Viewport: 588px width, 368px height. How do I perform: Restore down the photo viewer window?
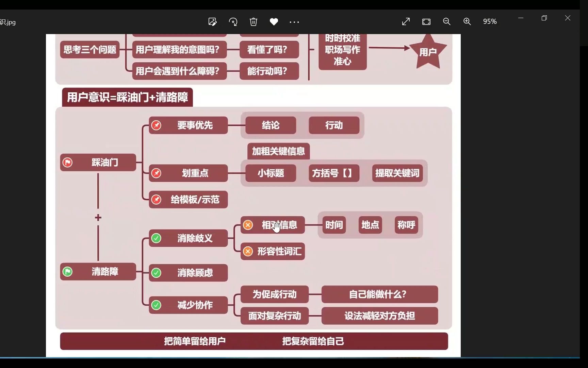click(544, 18)
